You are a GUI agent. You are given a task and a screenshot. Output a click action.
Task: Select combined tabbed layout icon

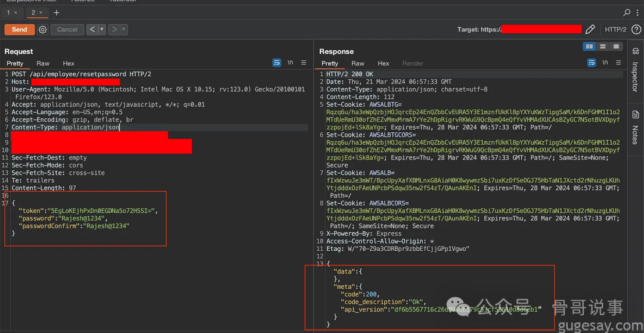[x=616, y=46]
